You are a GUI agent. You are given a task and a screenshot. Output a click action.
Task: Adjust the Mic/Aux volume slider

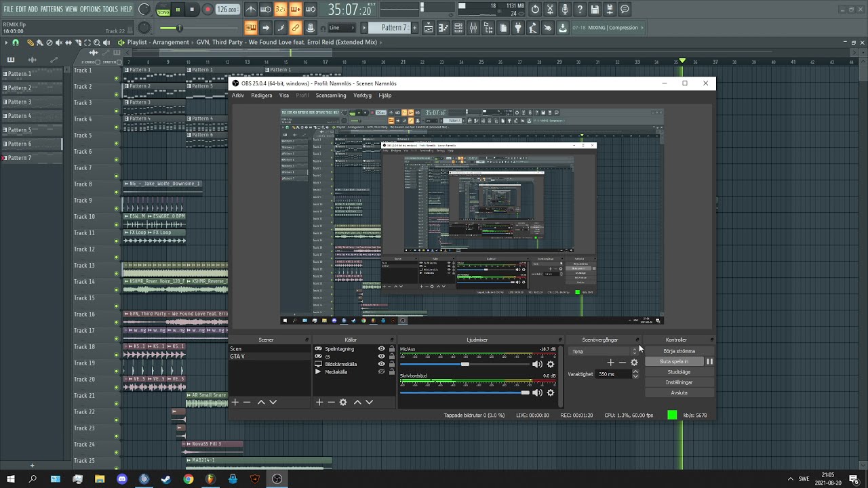(x=465, y=364)
